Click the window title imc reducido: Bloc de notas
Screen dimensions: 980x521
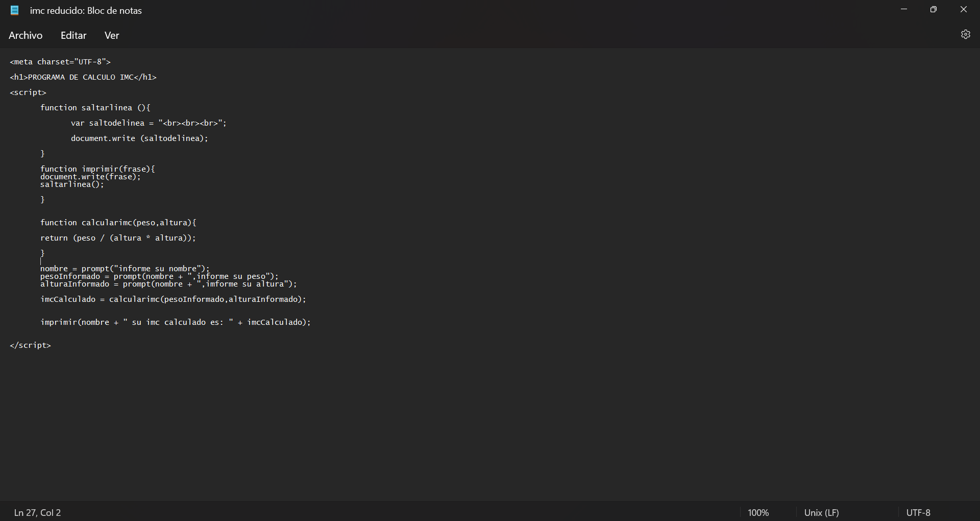[x=86, y=10]
